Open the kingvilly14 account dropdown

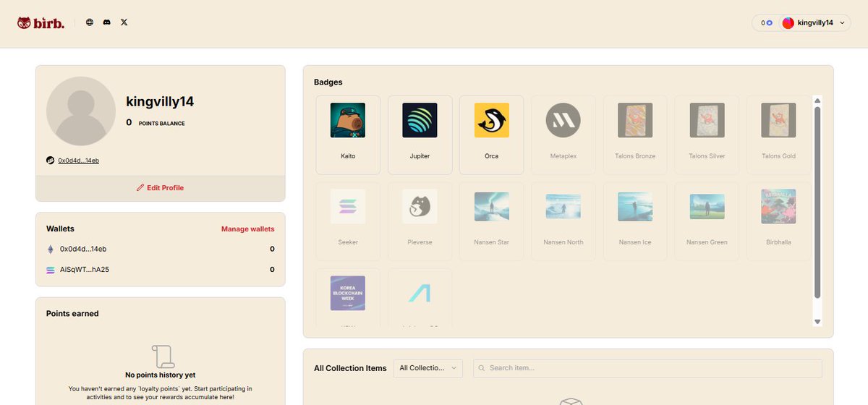[814, 23]
